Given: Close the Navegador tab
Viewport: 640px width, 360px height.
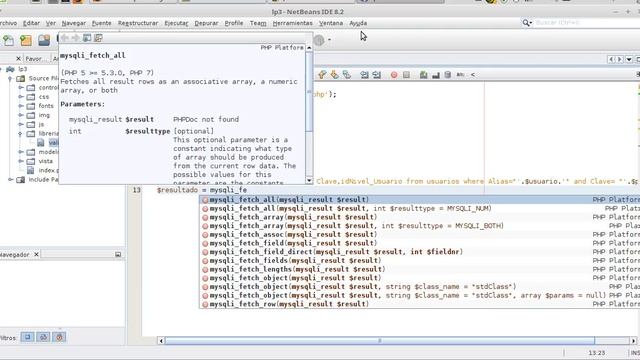Looking at the screenshot, I should (36, 254).
